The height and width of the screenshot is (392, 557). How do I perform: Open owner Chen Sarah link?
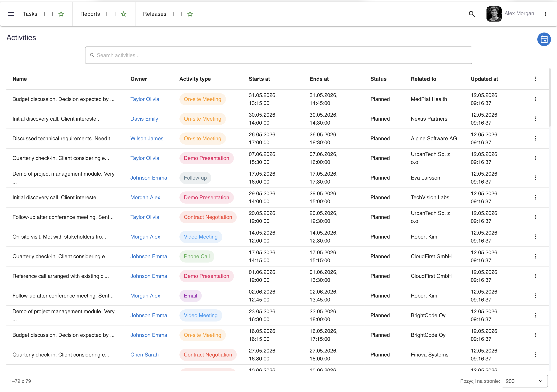pos(144,354)
